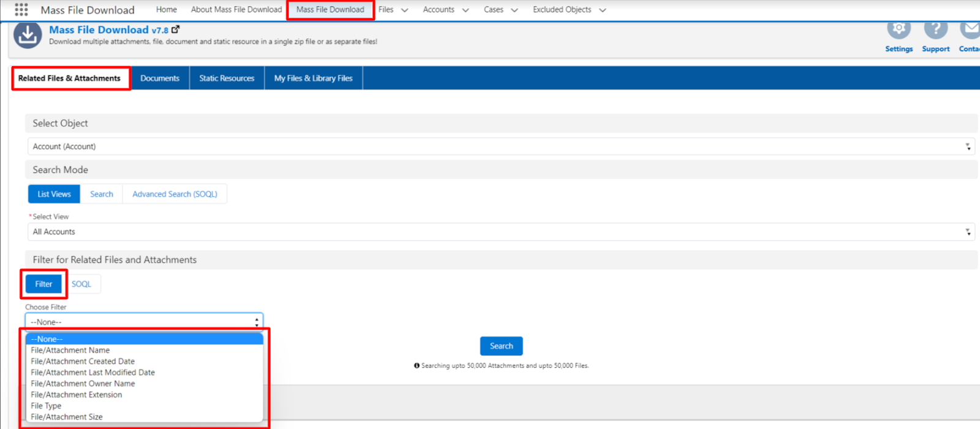The width and height of the screenshot is (980, 429).
Task: Select the Search mode button
Action: pos(102,194)
